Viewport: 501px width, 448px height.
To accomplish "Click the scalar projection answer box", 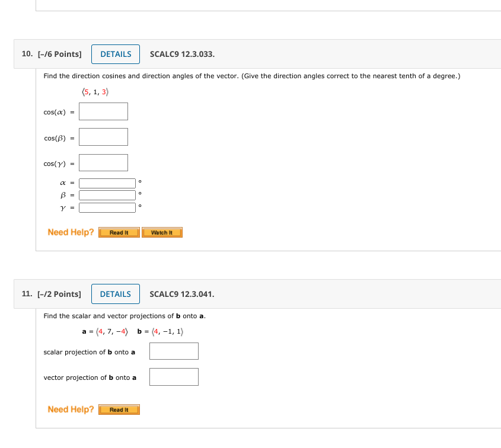I will click(x=174, y=351).
